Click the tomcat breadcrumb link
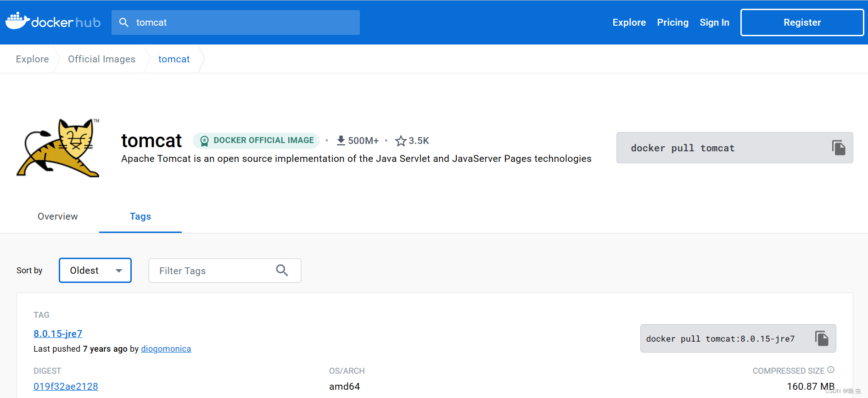The height and width of the screenshot is (398, 868). tap(174, 59)
